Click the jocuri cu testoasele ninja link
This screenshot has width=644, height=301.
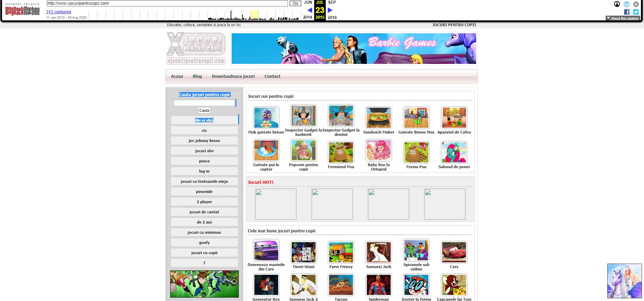[204, 181]
